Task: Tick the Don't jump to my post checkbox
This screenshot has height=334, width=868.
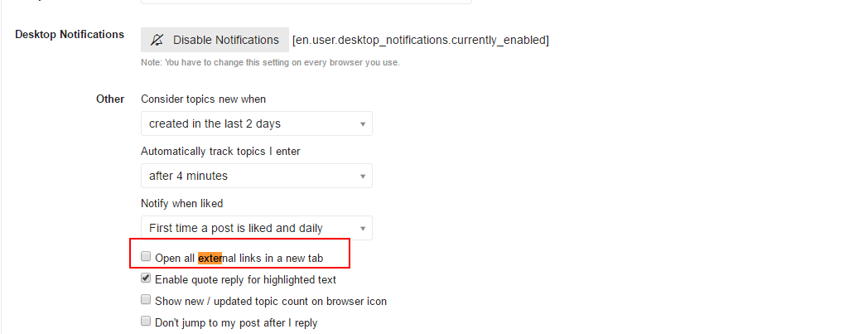Action: (x=146, y=321)
